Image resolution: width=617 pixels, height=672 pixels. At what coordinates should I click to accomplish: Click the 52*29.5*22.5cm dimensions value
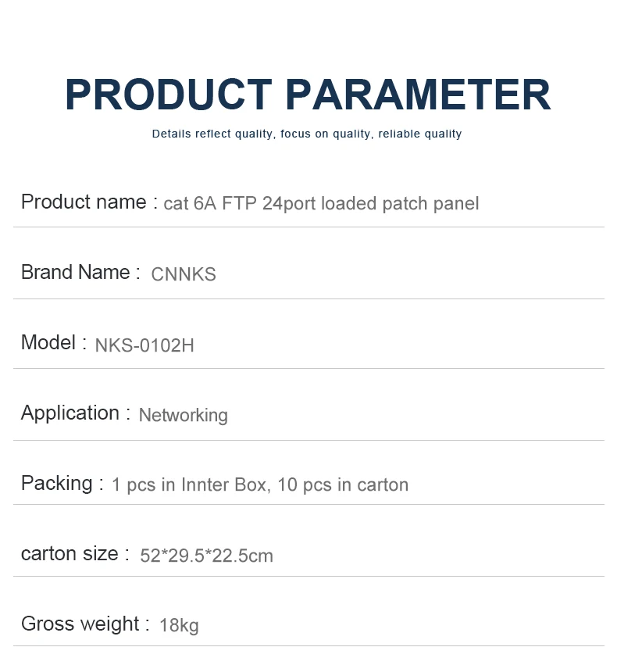click(x=207, y=556)
